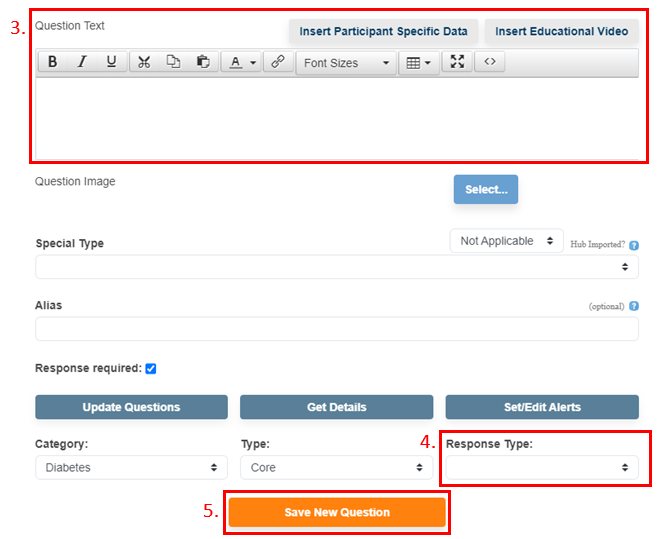Click Insert Participant Specific Data button
Screen dimensions: 663x539
(383, 31)
